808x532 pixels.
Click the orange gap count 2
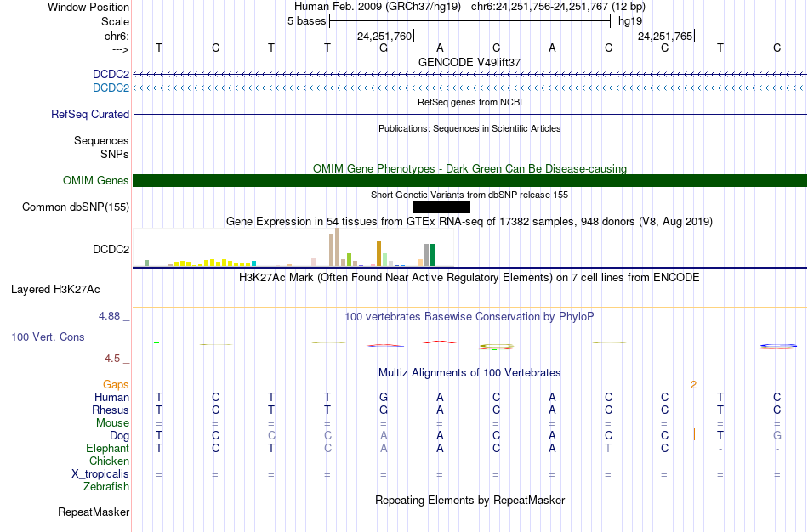693,385
